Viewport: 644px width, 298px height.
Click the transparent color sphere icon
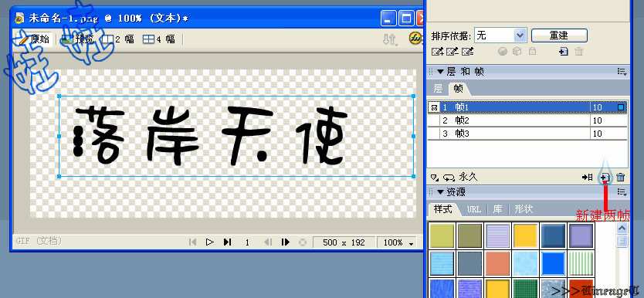[x=502, y=52]
